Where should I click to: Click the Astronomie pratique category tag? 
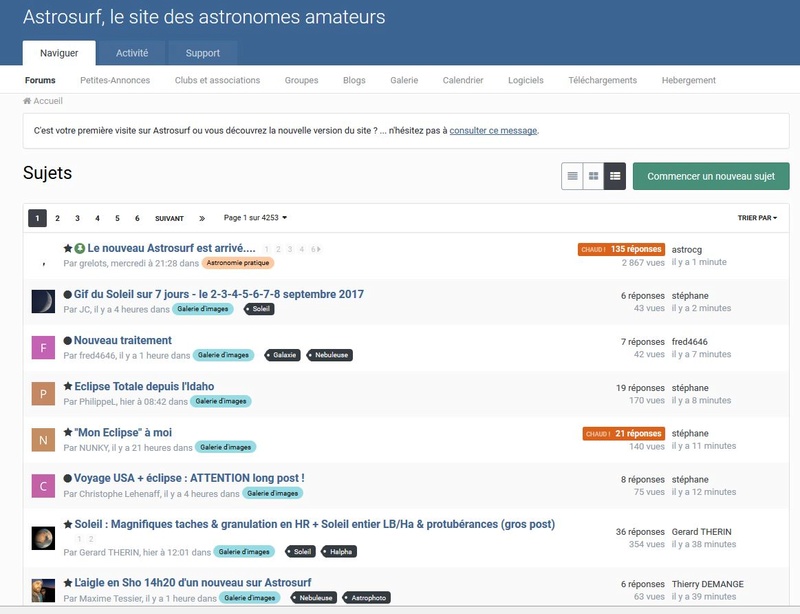click(238, 263)
